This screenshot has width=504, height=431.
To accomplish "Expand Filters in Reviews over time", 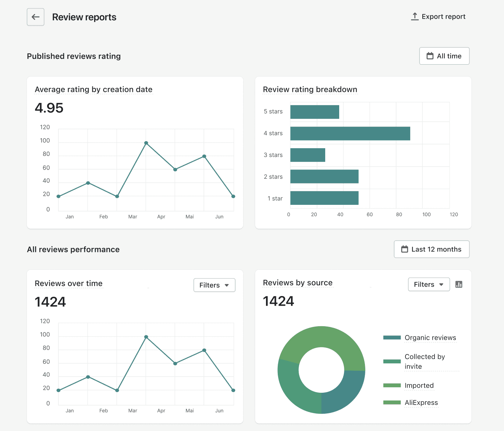I will [x=214, y=285].
